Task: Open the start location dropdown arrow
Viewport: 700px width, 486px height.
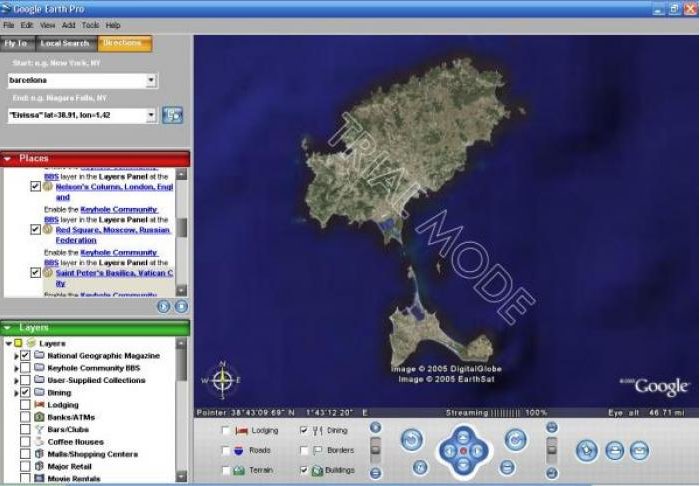Action: coord(151,80)
